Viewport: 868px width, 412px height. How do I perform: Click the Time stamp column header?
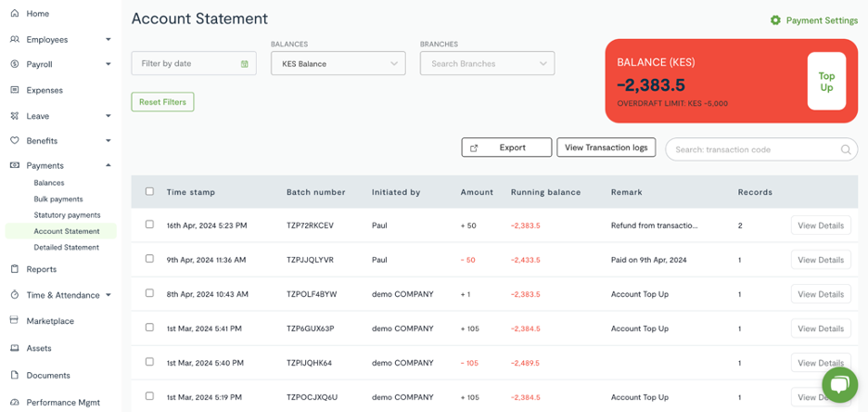[x=190, y=192]
